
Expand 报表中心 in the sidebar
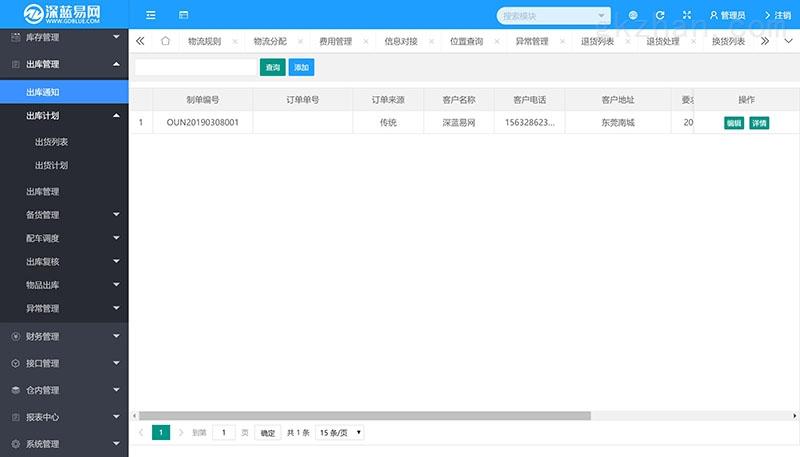64,417
